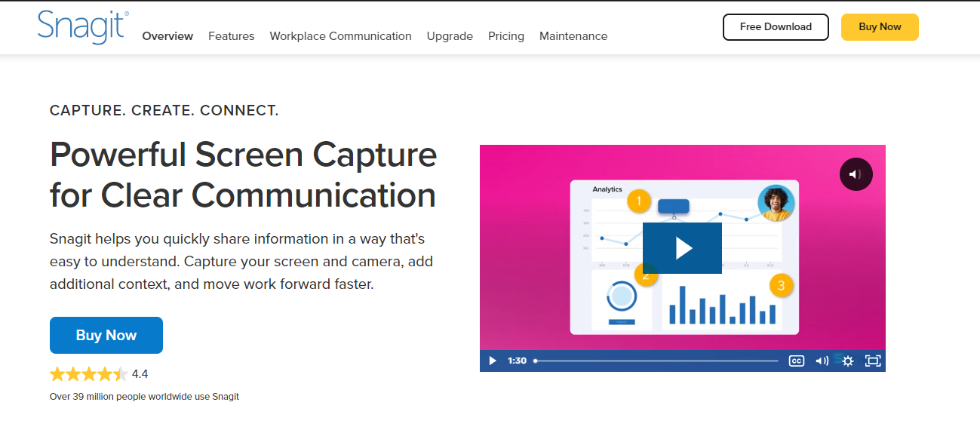Click the Free Download button

click(776, 27)
